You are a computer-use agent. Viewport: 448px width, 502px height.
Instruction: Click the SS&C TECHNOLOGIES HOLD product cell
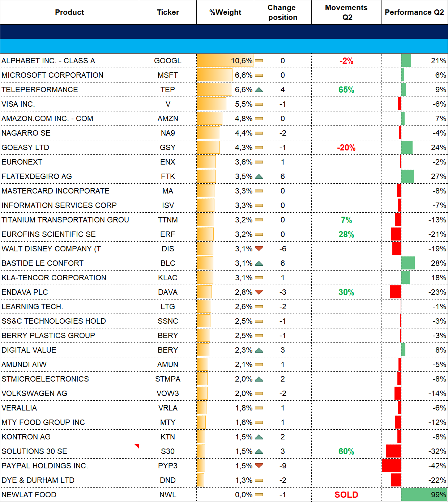pos(69,321)
